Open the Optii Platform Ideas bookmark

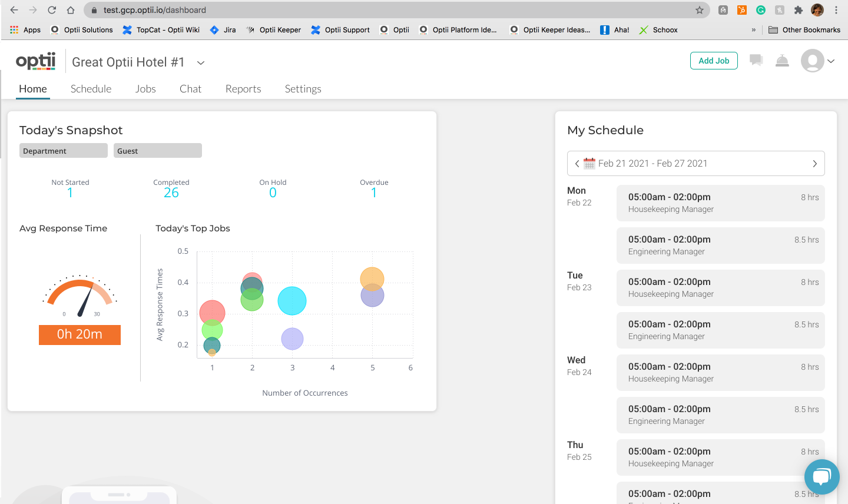458,30
